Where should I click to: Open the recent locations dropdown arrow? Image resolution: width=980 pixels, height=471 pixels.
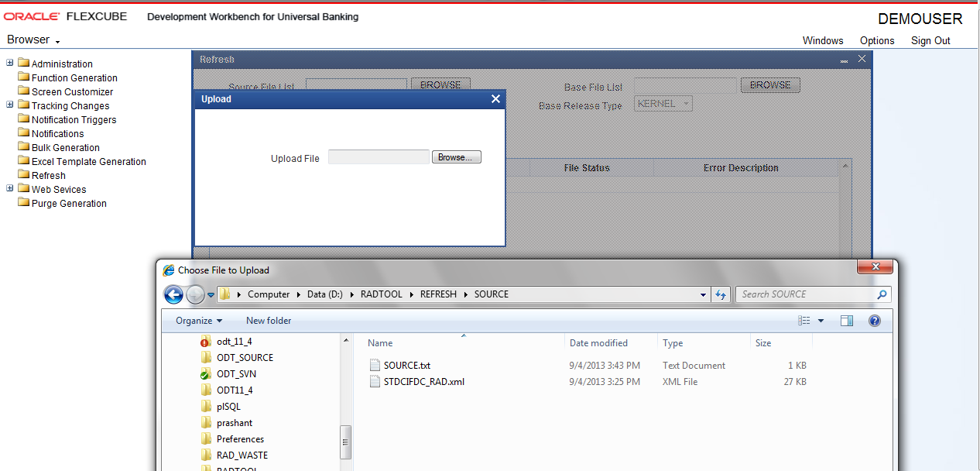click(211, 295)
